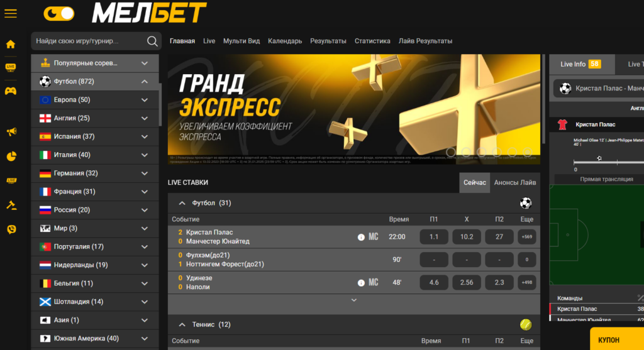
Task: Select Нидерланды (19) in sidebar
Action: tap(95, 265)
